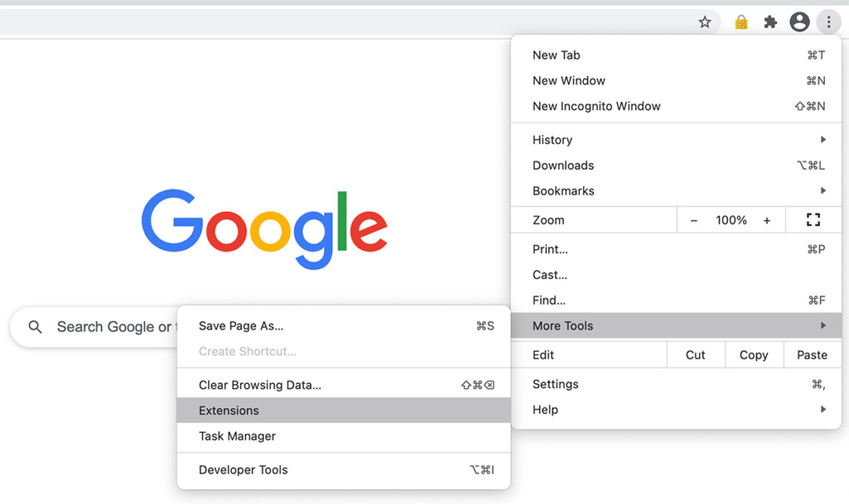Screen dimensions: 849x504
Task: Open Task Manager from submenu
Action: [x=343, y=436]
